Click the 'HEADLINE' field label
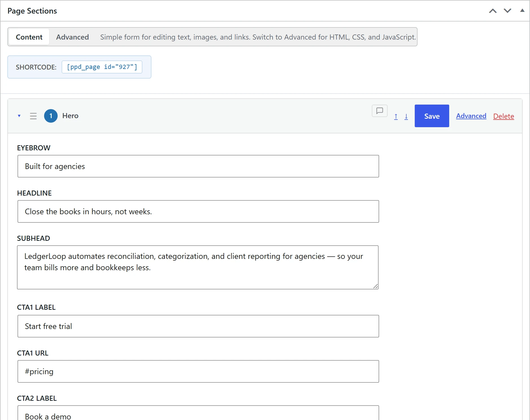 pos(34,193)
